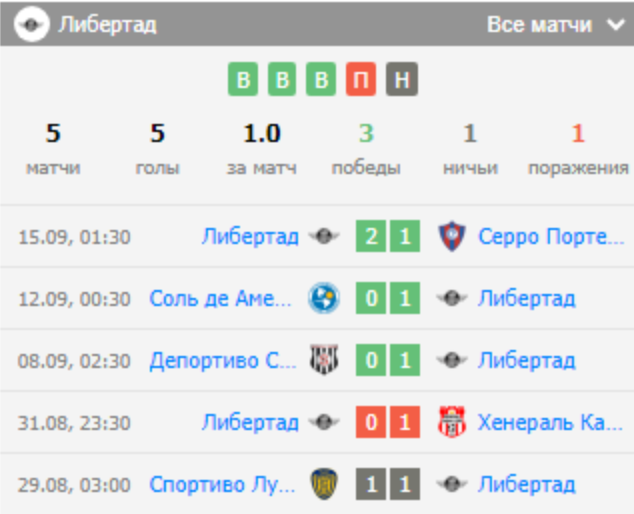Open the Хенераль Ка... team link
634x514 pixels.
pos(551,422)
